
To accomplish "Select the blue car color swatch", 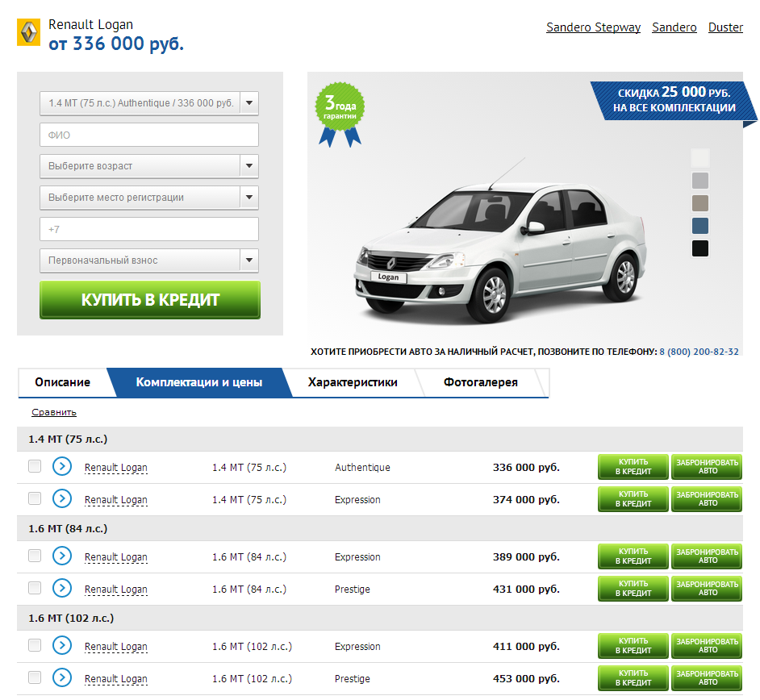I will tap(700, 226).
